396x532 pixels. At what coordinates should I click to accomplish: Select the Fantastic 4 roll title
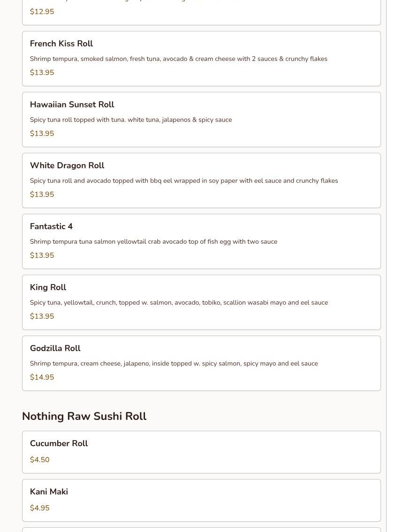click(x=51, y=226)
